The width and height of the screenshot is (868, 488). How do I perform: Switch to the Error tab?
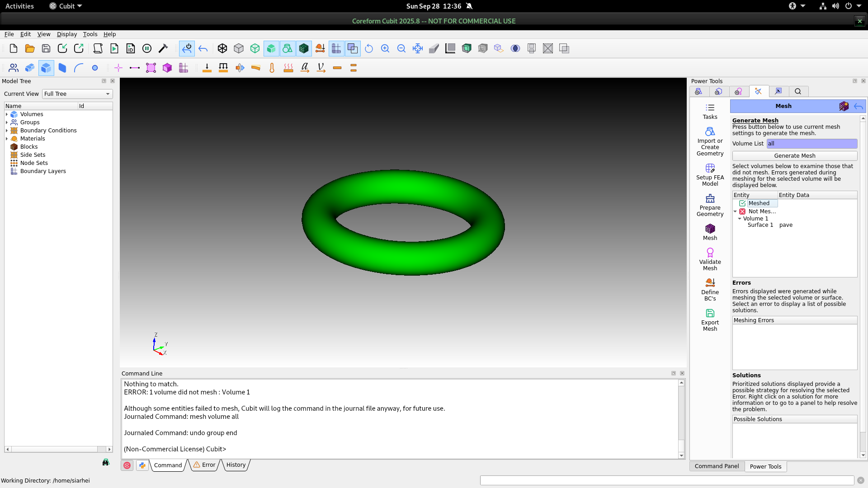[205, 465]
